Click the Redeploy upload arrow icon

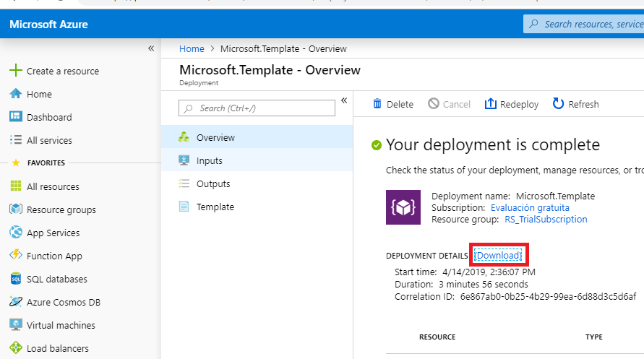[x=490, y=103]
